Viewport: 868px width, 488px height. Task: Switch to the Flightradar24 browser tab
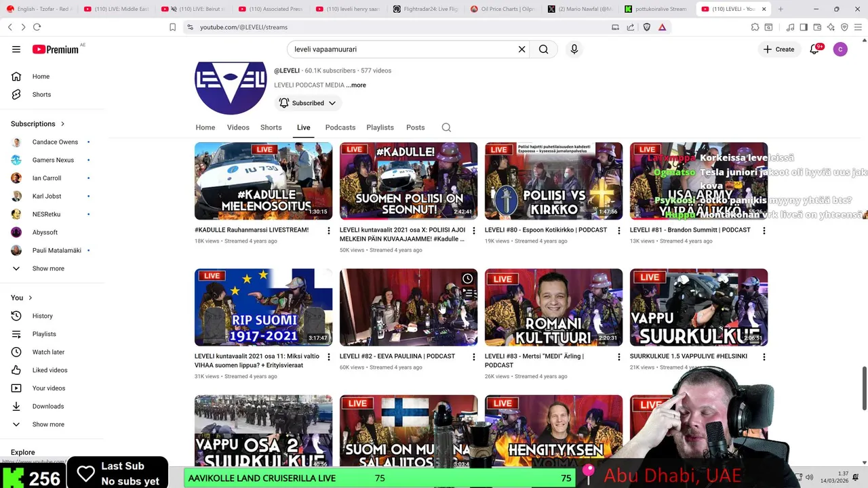[426, 9]
